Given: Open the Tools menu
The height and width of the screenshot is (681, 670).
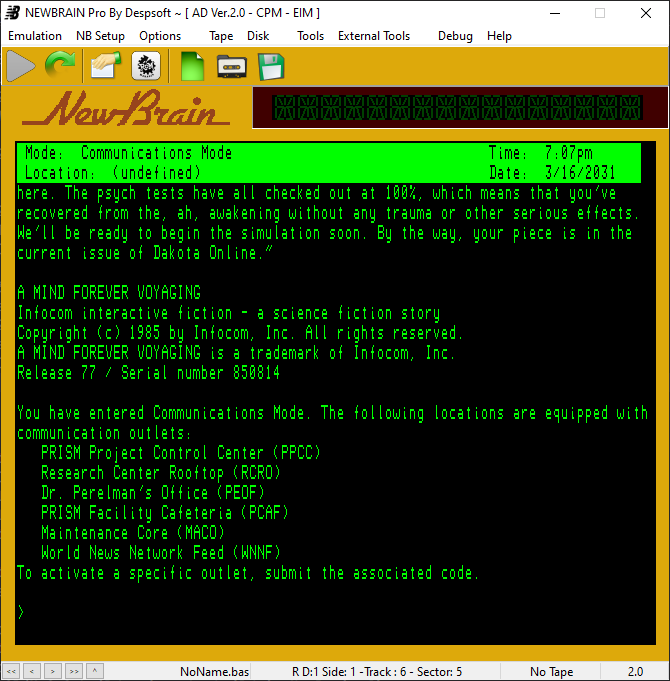Looking at the screenshot, I should click(310, 36).
